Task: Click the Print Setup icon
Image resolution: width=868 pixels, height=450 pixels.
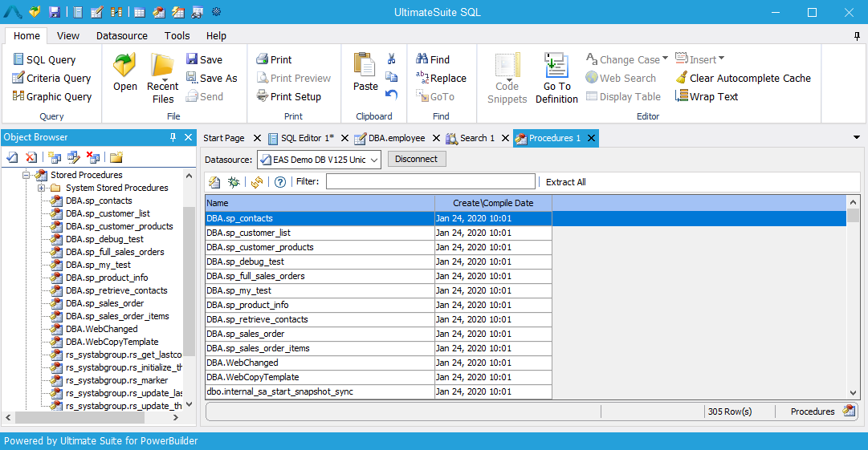Action: [x=263, y=97]
